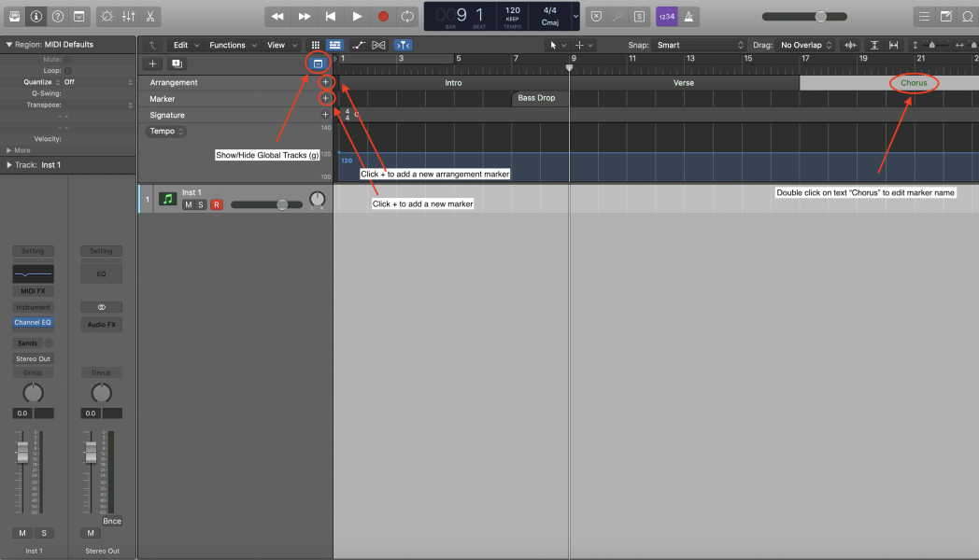Expand the Track Inst 1 inspector section

click(8, 164)
